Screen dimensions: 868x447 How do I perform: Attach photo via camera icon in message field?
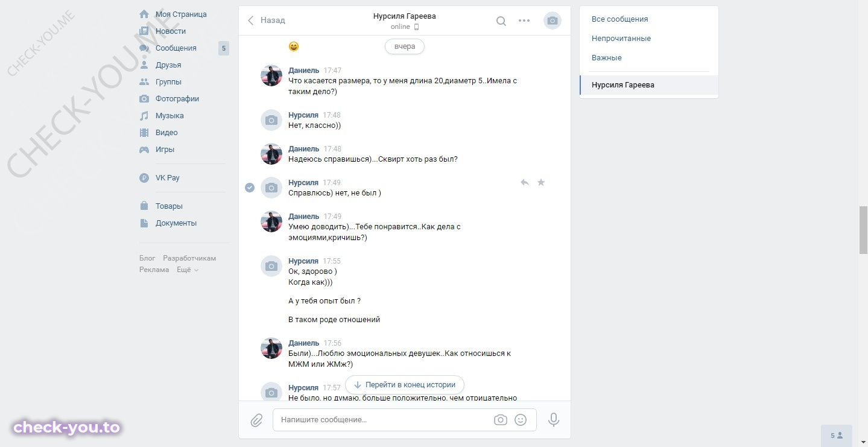click(x=500, y=420)
